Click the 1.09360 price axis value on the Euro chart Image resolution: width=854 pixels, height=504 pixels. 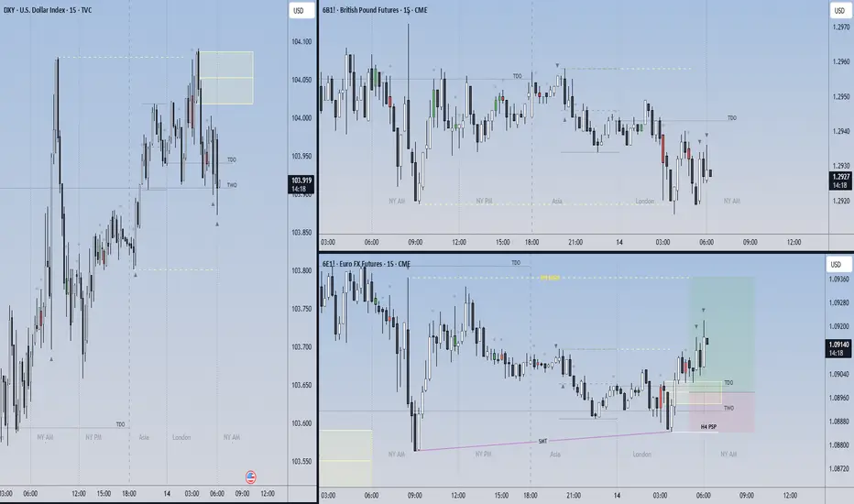[x=838, y=279]
